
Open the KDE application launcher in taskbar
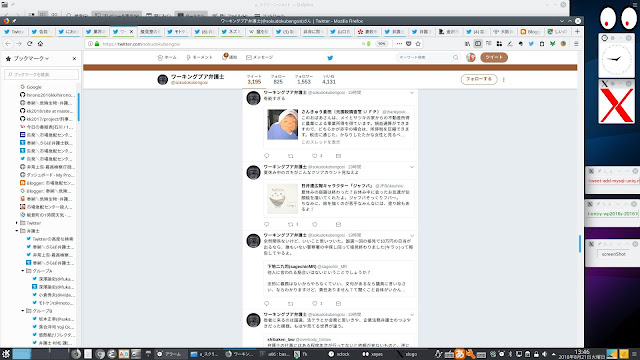pos(6,354)
